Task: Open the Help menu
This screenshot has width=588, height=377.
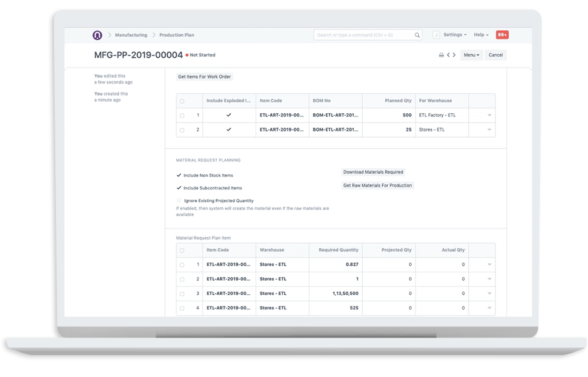Action: click(481, 35)
